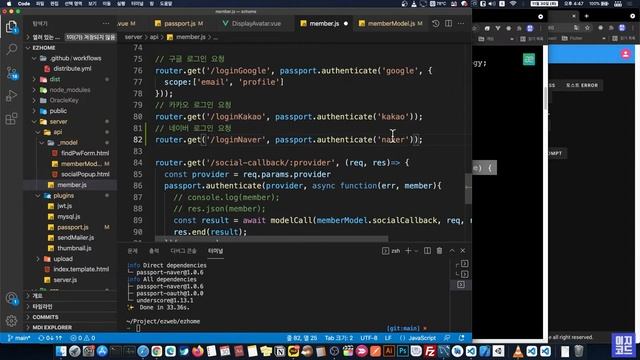Click the sync changes status item
The image size is (640, 360).
pyautogui.click(x=50, y=338)
